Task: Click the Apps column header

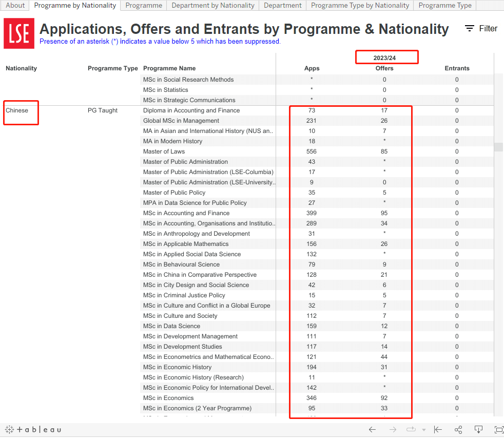Action: (312, 68)
